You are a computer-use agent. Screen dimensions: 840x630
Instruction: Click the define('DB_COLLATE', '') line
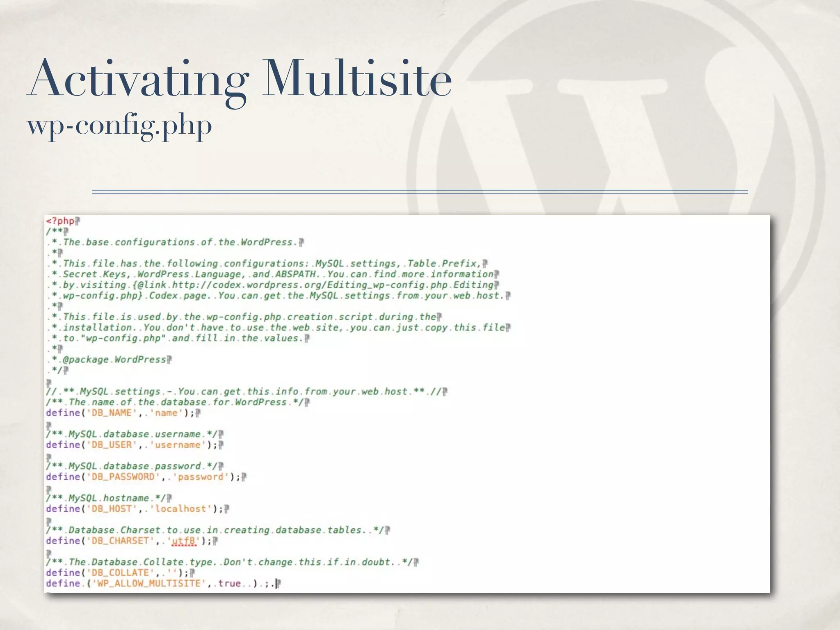(x=120, y=573)
